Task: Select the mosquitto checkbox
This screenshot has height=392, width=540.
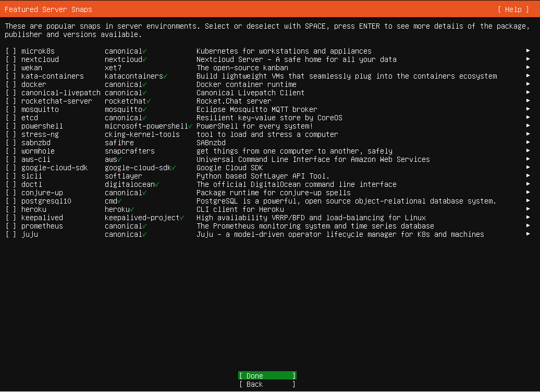Action: [10, 110]
